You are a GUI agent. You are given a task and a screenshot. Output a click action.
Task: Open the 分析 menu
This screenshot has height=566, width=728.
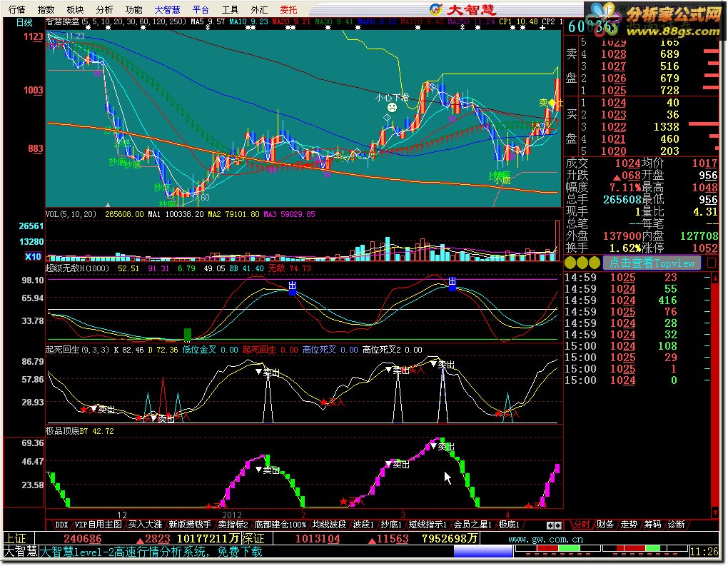[104, 9]
